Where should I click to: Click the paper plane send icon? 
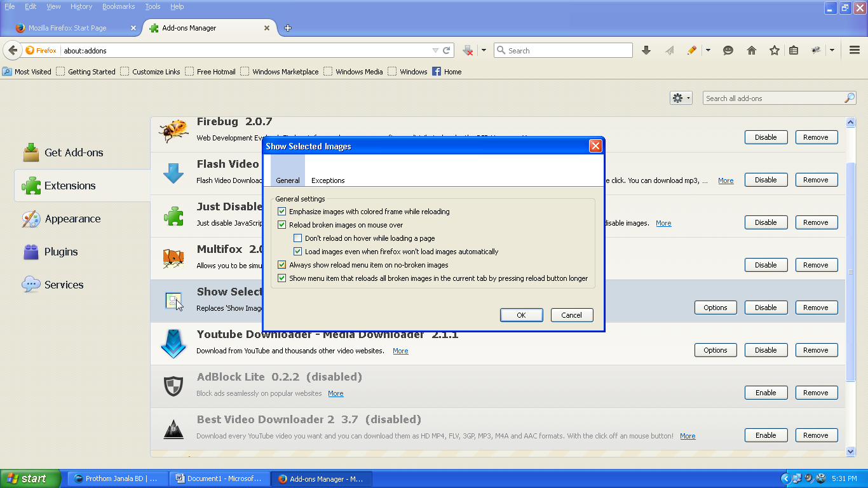pyautogui.click(x=669, y=50)
